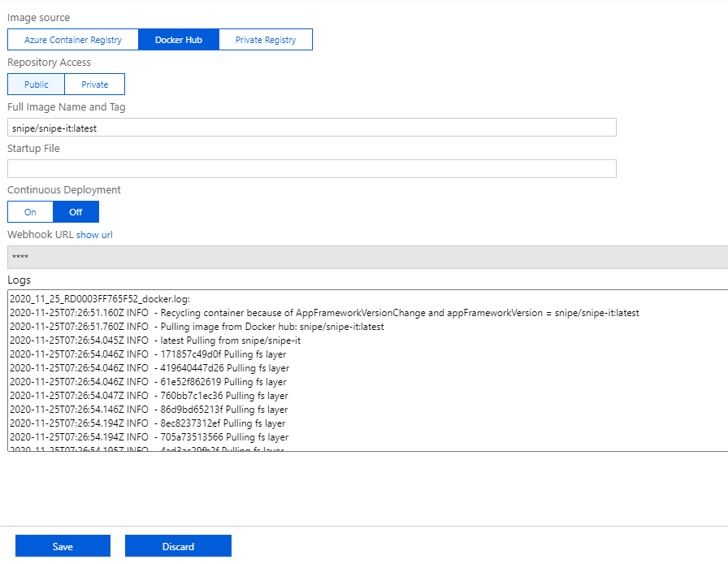Turn Continuous Deployment On
Viewport: 728px width, 564px height.
[30, 212]
